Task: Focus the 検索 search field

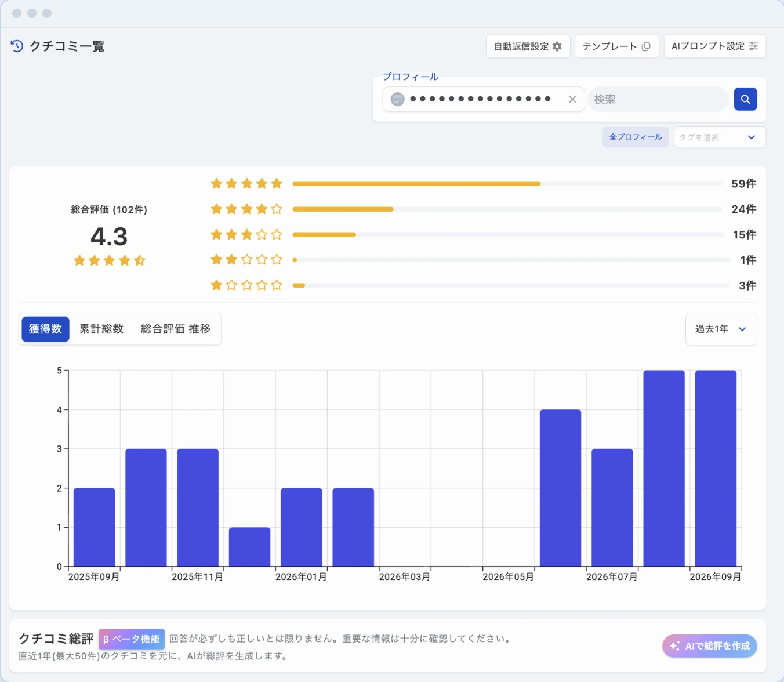Action: tap(658, 99)
